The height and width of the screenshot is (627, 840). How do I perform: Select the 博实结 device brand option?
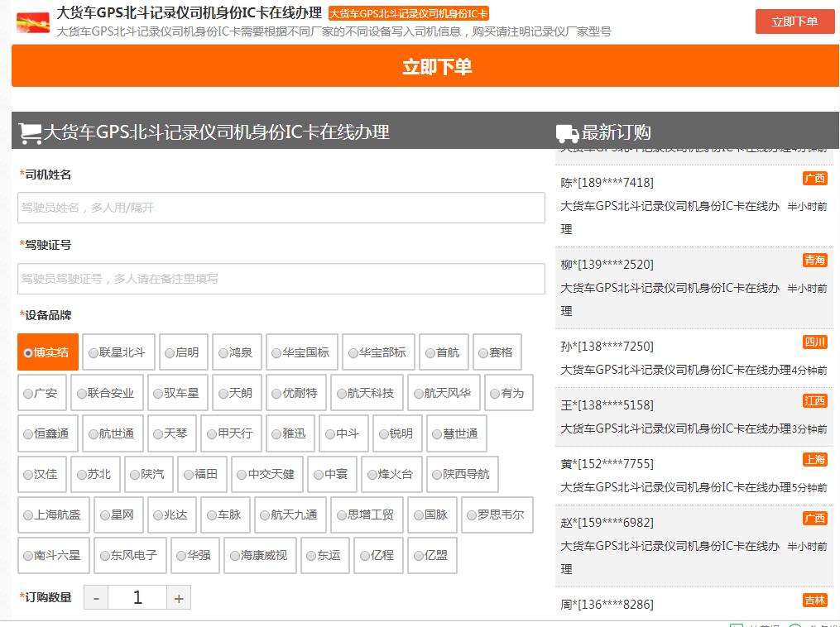click(x=48, y=352)
